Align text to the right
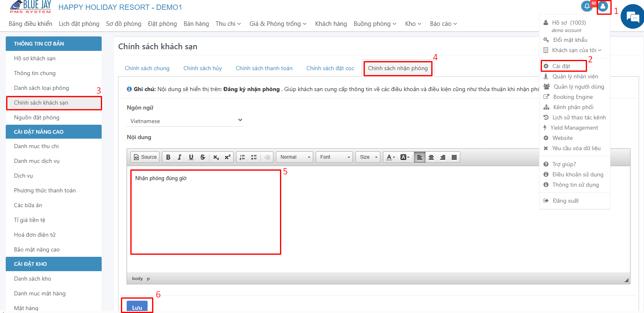 pos(443,157)
